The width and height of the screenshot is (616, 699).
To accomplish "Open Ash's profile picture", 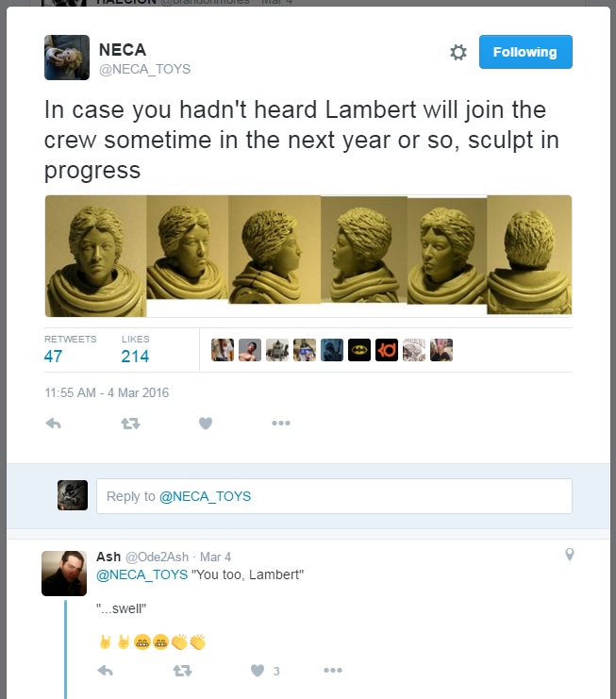I will coord(64,574).
